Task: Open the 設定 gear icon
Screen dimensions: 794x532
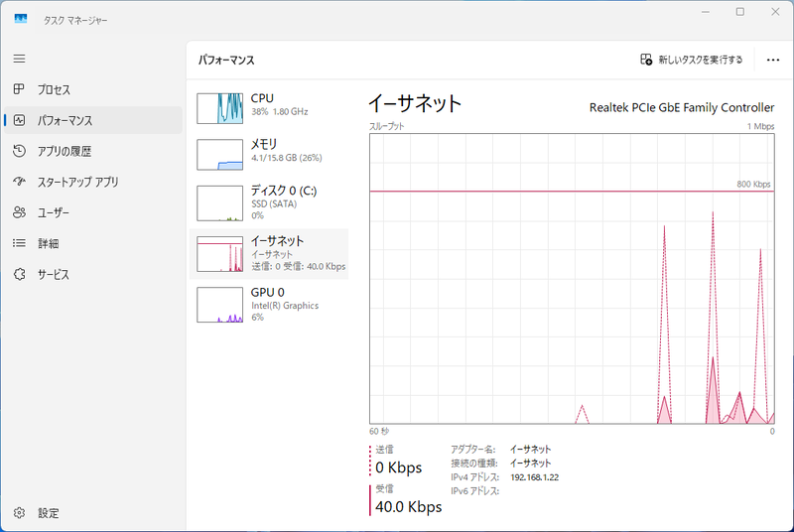Action: (x=19, y=513)
